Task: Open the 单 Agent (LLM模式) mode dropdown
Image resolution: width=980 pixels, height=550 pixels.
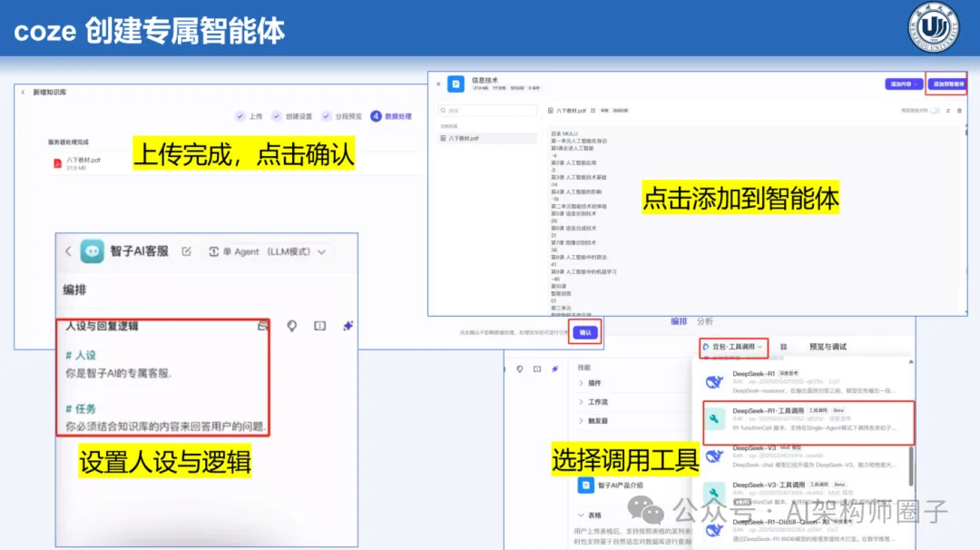Action: coord(267,251)
